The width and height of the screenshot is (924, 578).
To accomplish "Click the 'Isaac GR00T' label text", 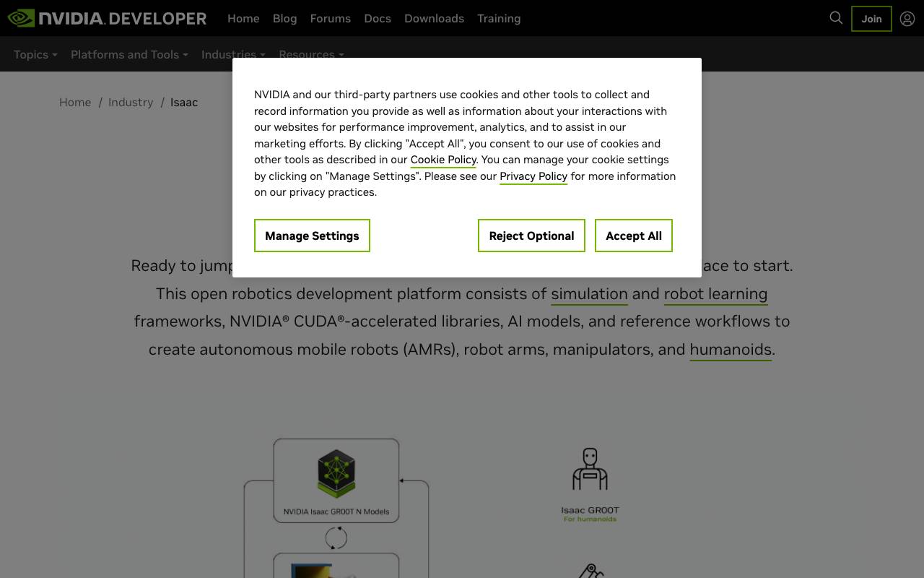I will tap(590, 510).
